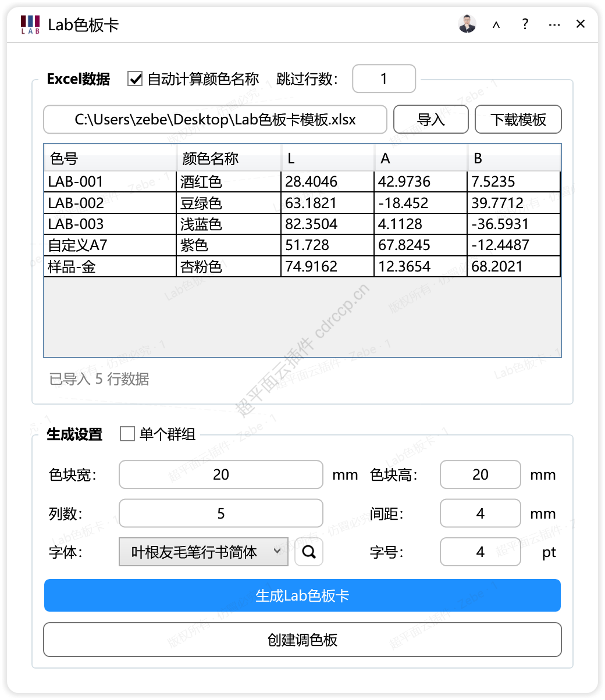Click the 豆绿色 color name cell

point(229,203)
